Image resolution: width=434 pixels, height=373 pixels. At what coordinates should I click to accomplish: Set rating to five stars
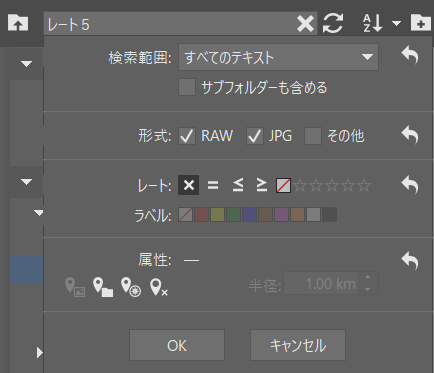[x=364, y=186]
